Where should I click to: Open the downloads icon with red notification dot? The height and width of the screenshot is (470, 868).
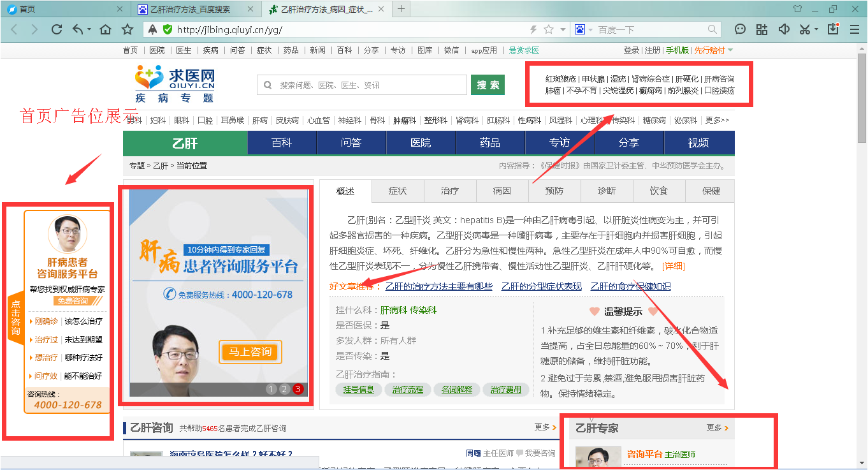coord(833,29)
